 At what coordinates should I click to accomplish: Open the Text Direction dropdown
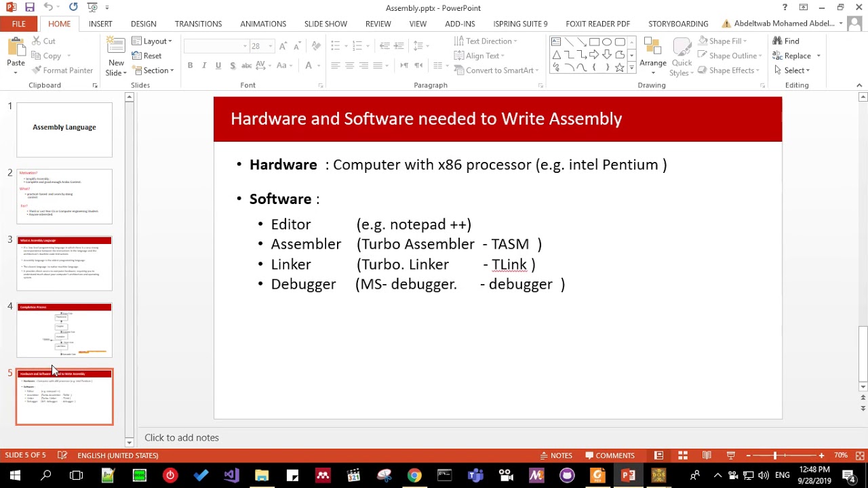tap(486, 41)
